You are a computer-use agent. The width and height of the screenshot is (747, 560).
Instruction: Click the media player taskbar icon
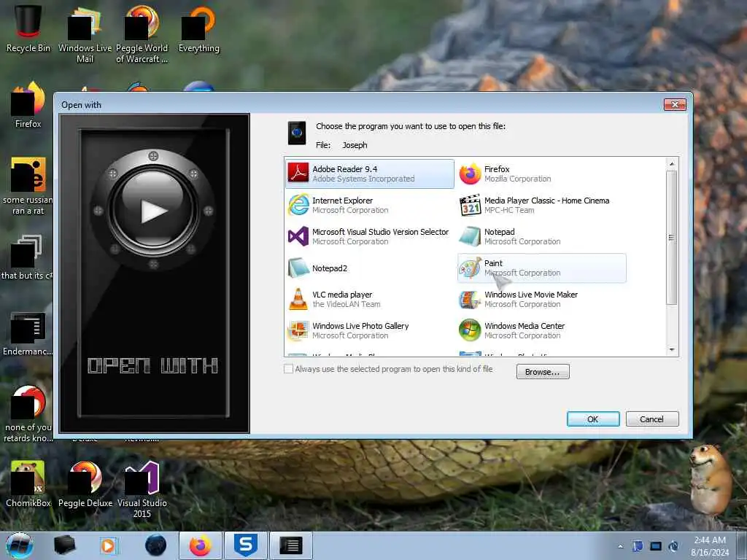[x=108, y=545]
